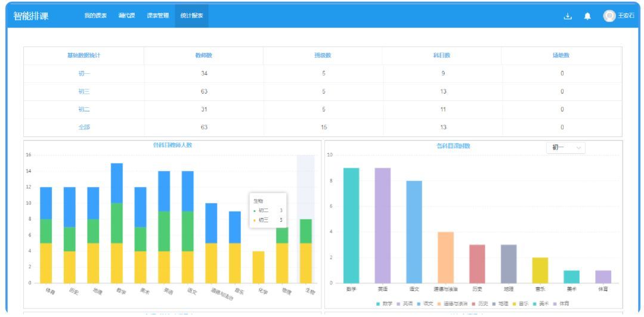
Task: Toggle the 语文 legend in the hours chart
Action: (425, 304)
